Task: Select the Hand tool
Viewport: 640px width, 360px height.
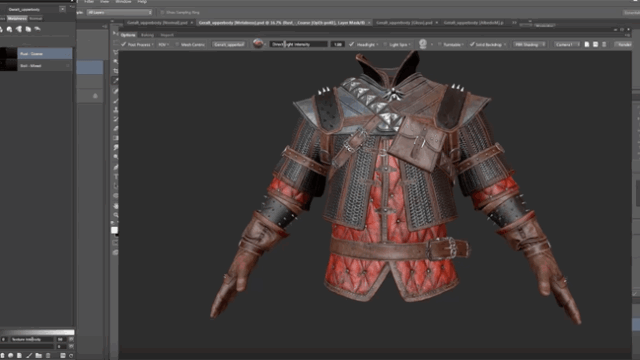Action: click(x=116, y=206)
